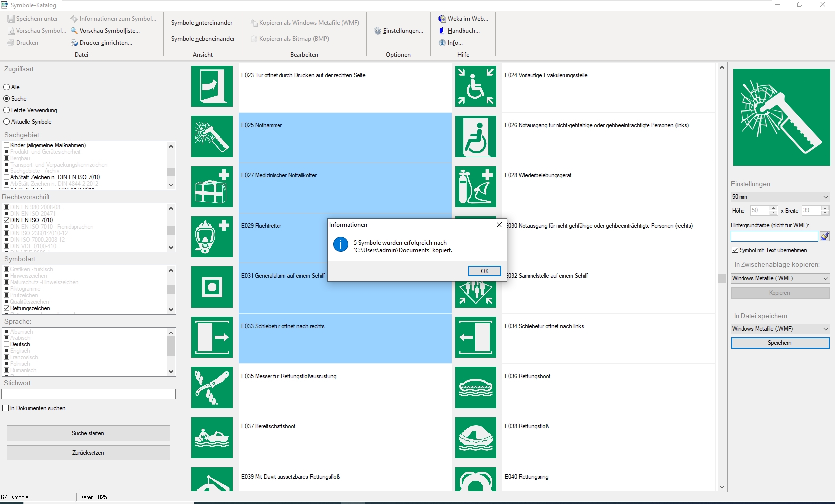Click Kopieren als Bitmap (BMP)

point(289,39)
